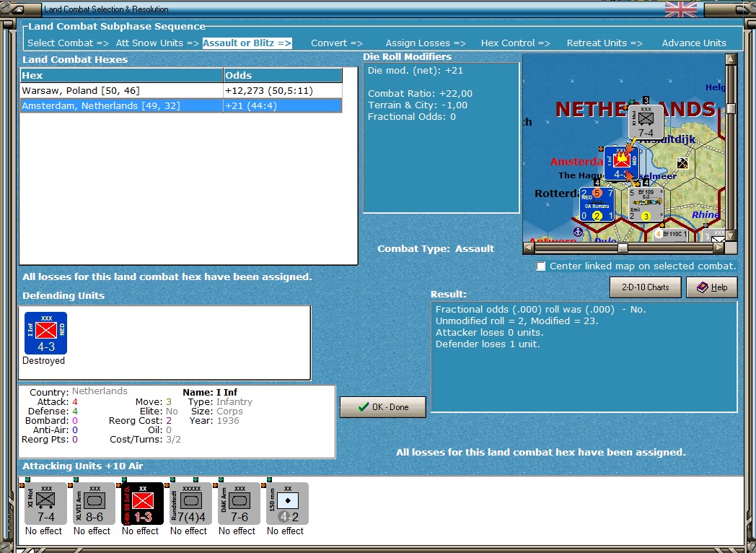Enable center linked map on selected combat

pos(541,266)
